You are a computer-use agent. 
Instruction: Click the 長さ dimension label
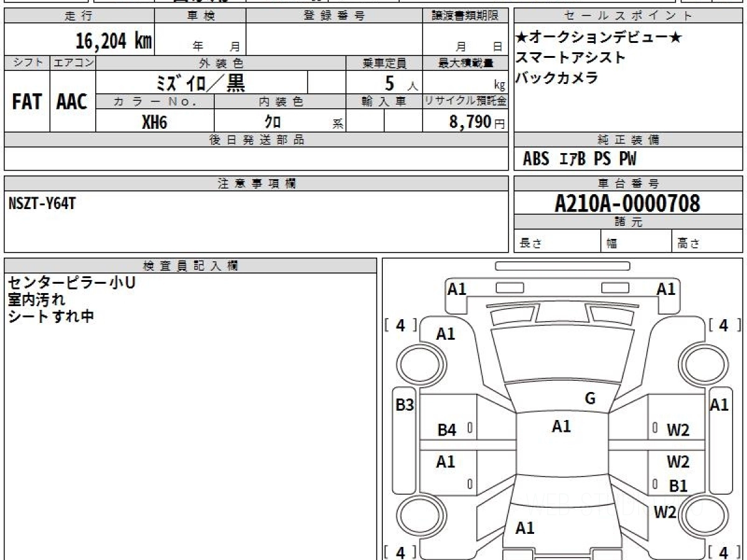pyautogui.click(x=530, y=244)
